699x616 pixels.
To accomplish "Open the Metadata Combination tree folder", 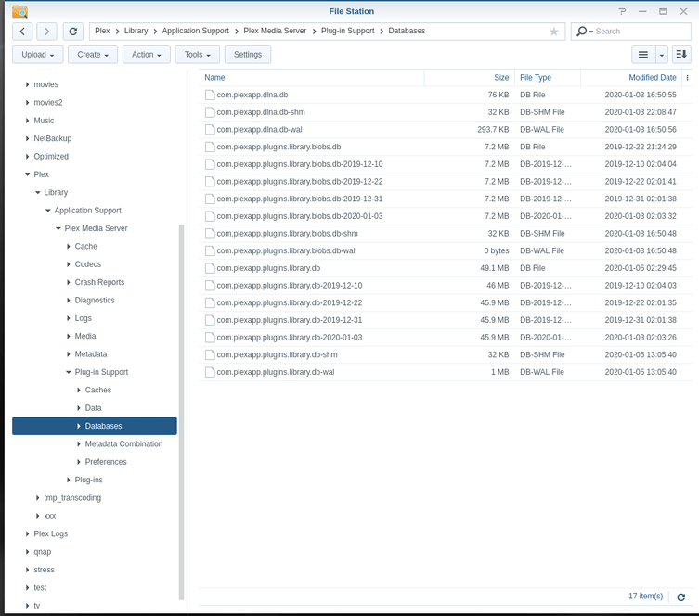I will [x=123, y=444].
